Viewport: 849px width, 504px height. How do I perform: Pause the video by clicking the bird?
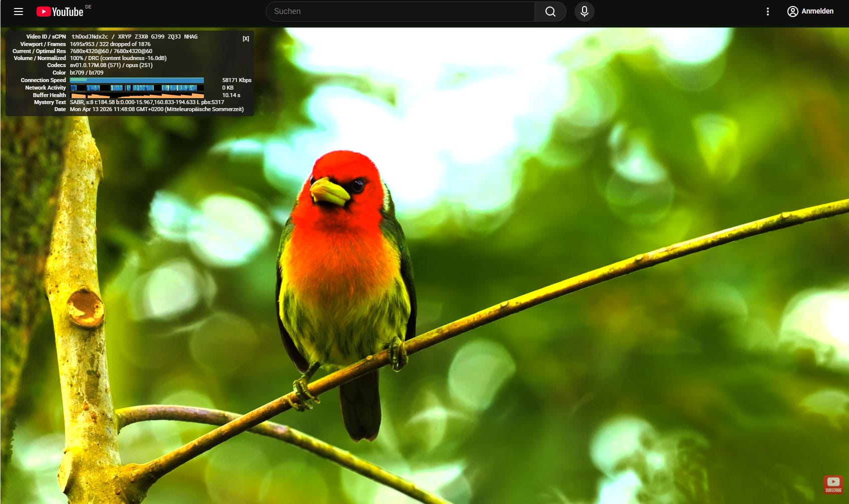[346, 260]
